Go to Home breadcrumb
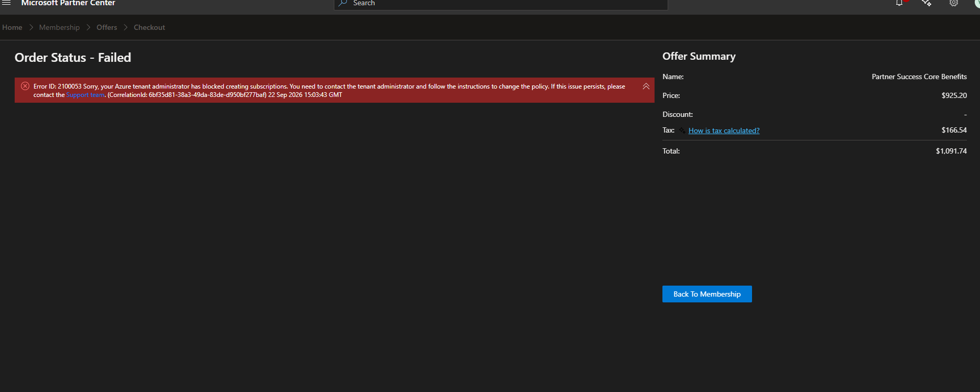980x392 pixels. coord(12,27)
